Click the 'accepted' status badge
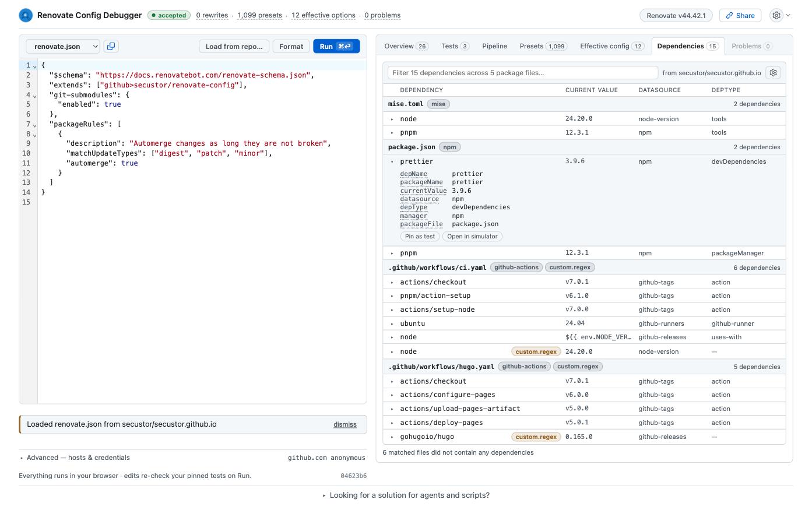This screenshot has height=506, width=812. 169,15
